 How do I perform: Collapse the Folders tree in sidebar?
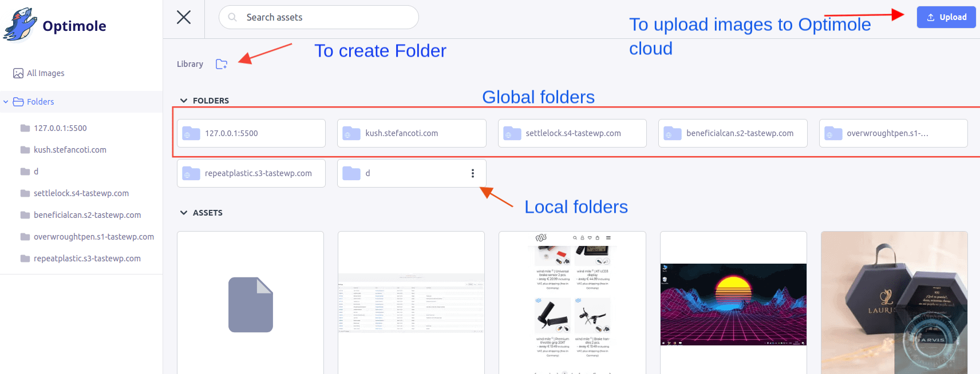[6, 102]
